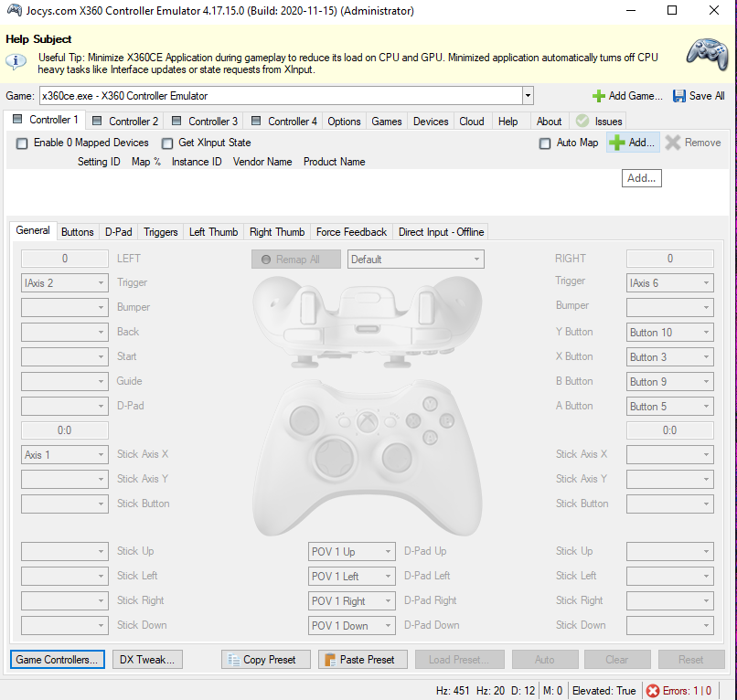Open X Button dropdown showing Button 3

(669, 357)
